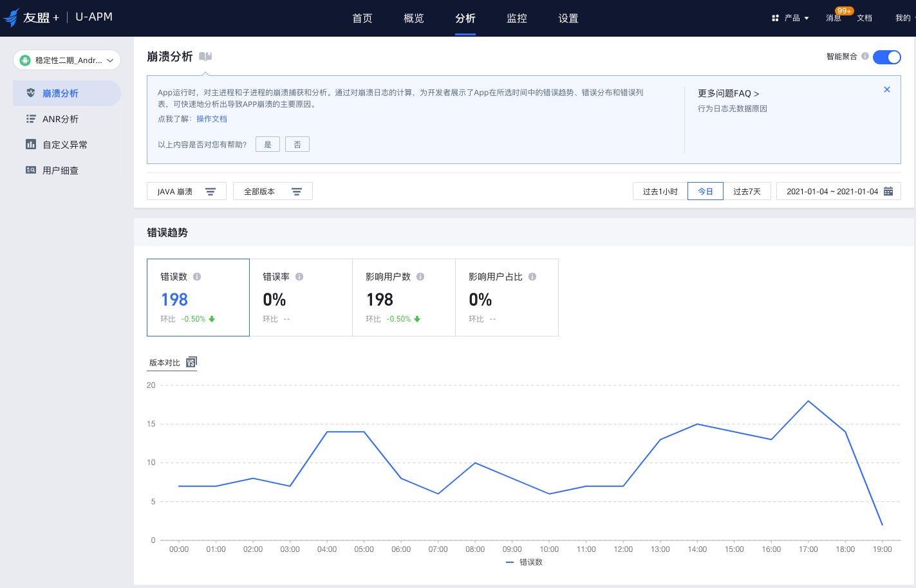
Task: Select ANR分析 in sidebar
Action: tap(67, 119)
